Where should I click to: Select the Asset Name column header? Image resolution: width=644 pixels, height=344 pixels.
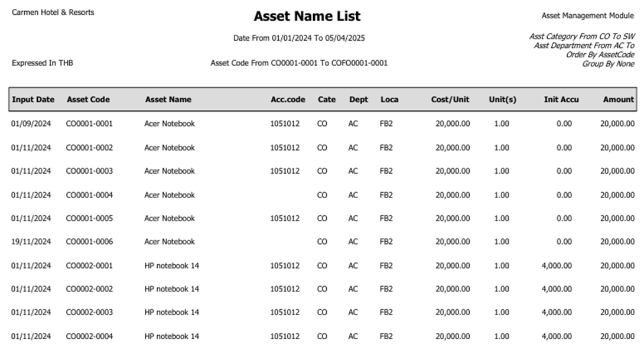(168, 100)
